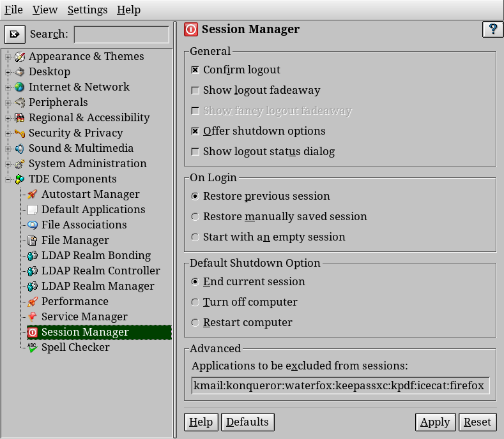Open the Service Manager icon

33,316
